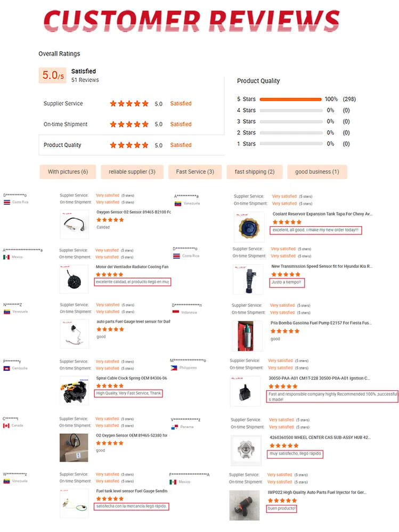Click the Product Quality star rating row
Viewport: 399px width, 532px height.
click(131, 145)
